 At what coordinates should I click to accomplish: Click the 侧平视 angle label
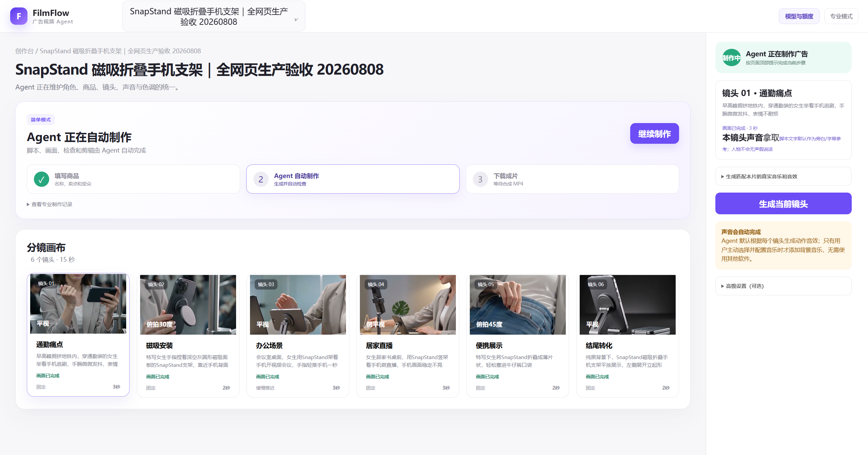tap(375, 324)
